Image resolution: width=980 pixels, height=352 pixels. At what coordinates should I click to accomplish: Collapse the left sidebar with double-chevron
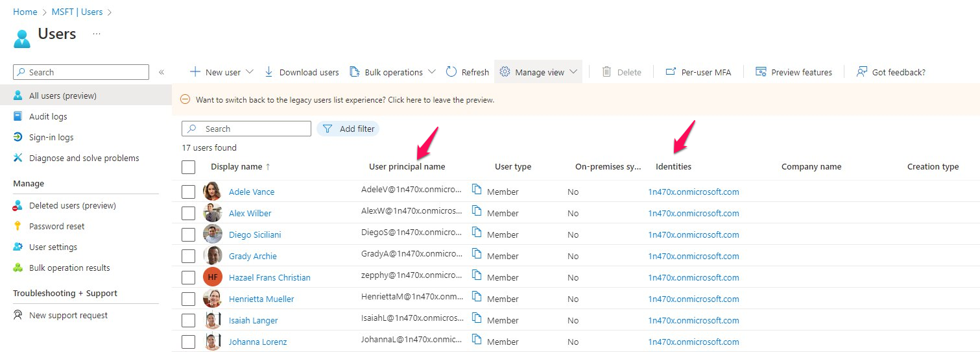(161, 72)
